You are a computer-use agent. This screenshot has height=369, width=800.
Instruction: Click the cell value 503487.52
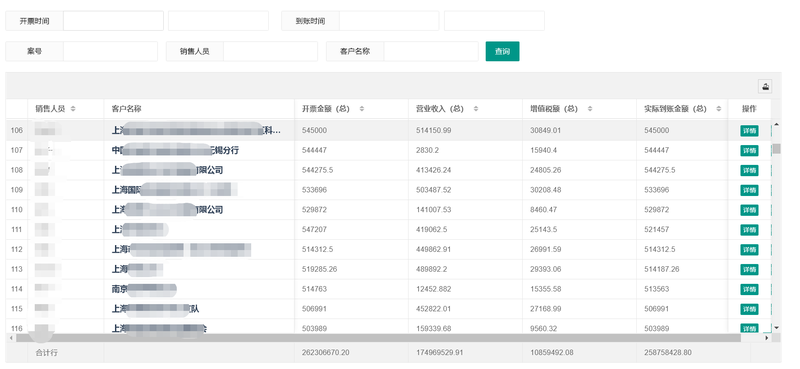[433, 190]
